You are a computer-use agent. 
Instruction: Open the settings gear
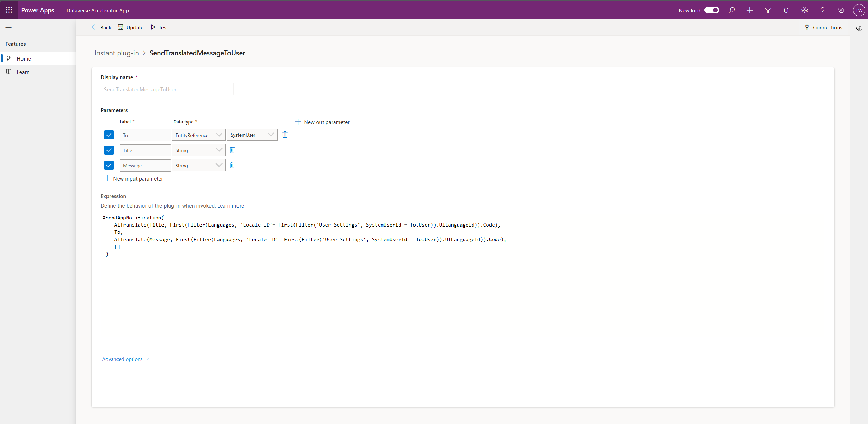coord(805,10)
